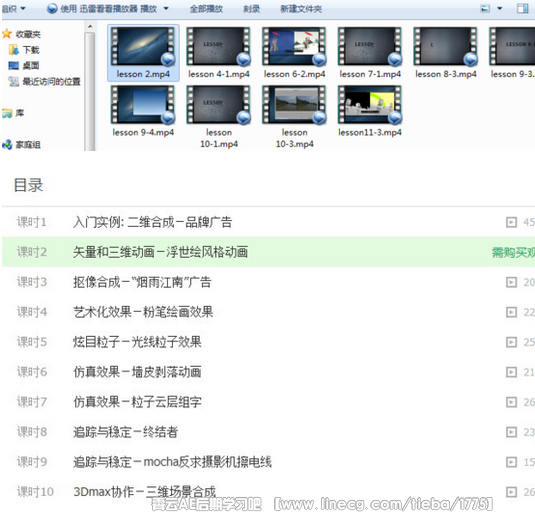The image size is (535, 521).
Task: Select the lesson 10-3.mp4 video file
Action: click(294, 117)
